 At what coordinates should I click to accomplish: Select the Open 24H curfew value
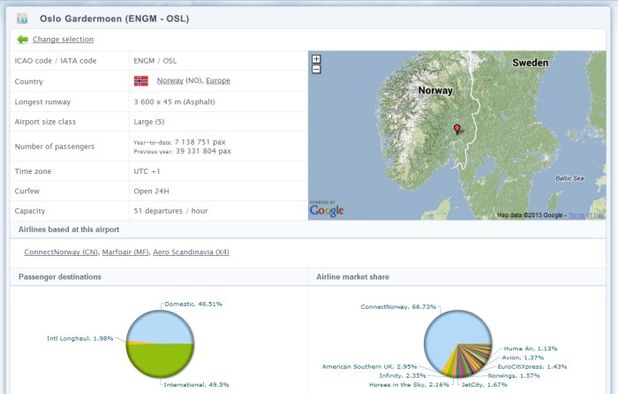(x=151, y=191)
